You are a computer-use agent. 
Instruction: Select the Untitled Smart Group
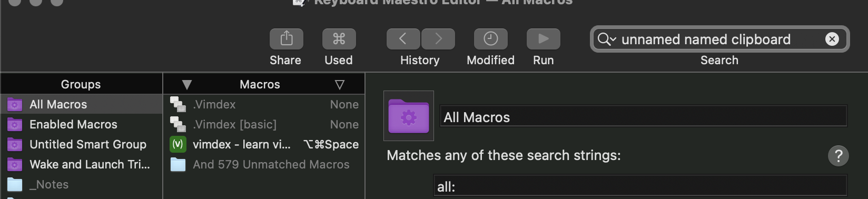pyautogui.click(x=81, y=144)
